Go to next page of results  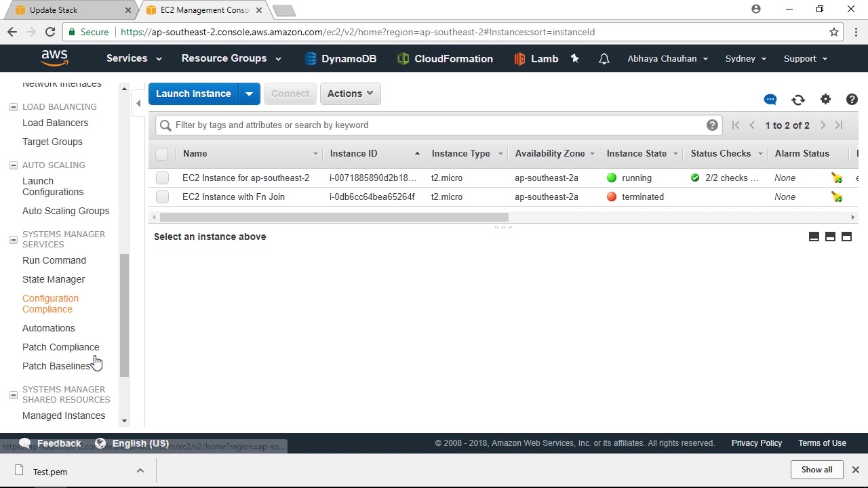pos(823,125)
